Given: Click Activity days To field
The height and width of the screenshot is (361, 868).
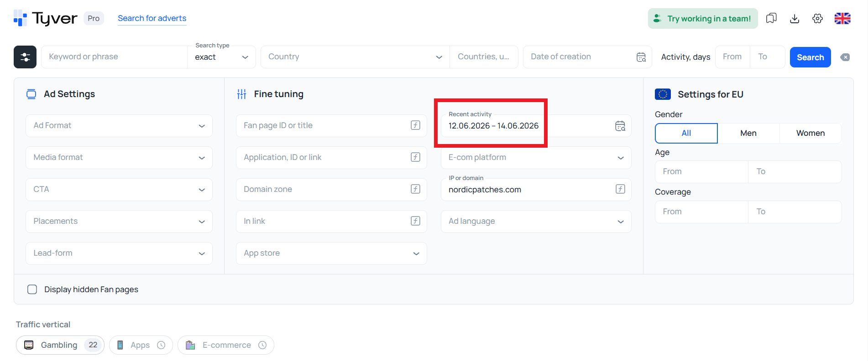Looking at the screenshot, I should pyautogui.click(x=768, y=57).
